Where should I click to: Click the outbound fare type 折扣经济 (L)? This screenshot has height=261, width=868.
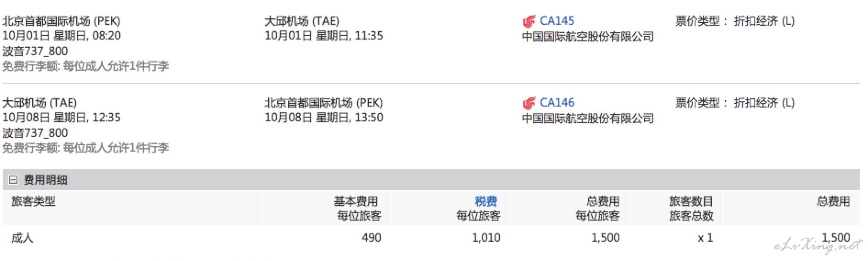pos(764,21)
